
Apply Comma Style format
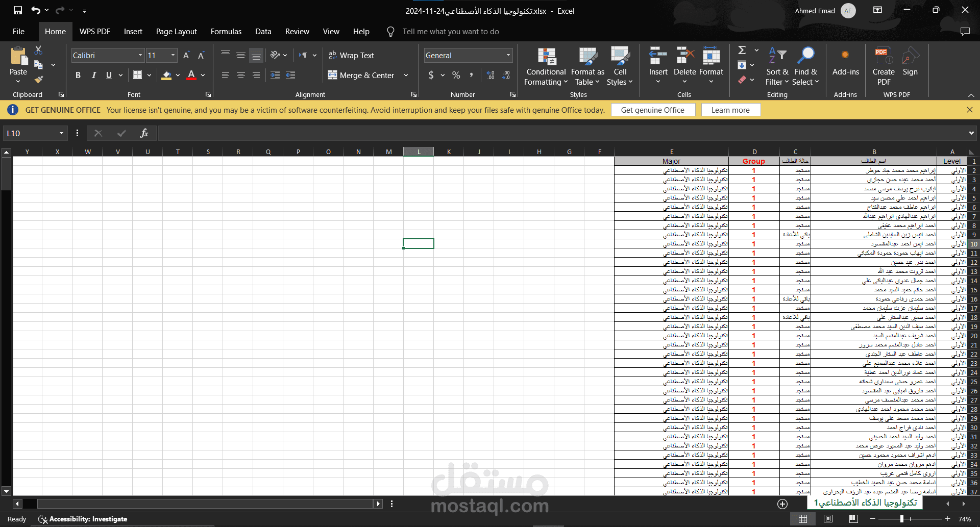point(471,75)
